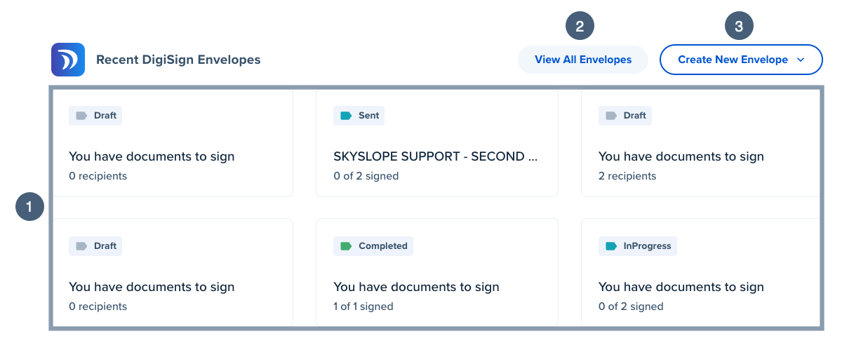Click the teal InProgress tag icon

(610, 246)
